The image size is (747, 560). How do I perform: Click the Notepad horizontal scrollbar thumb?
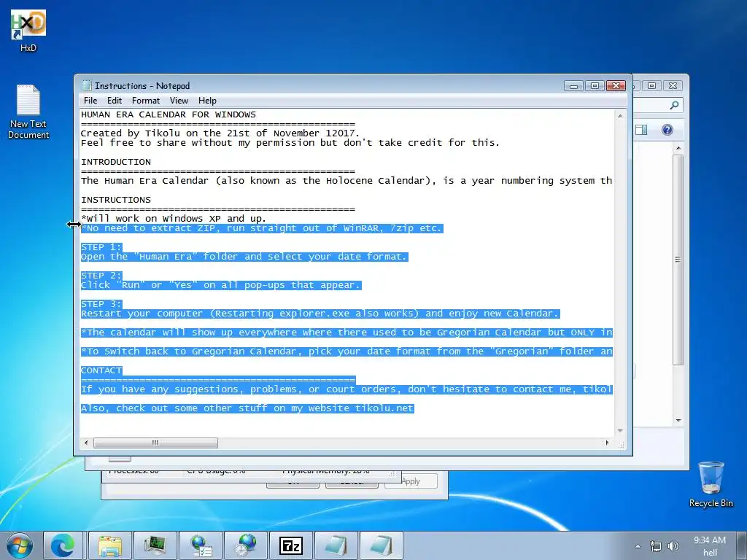pos(155,443)
